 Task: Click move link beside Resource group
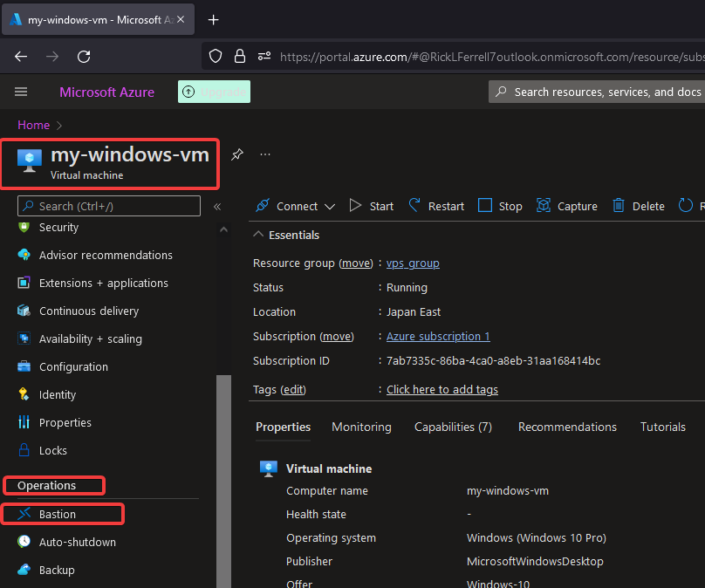tap(356, 263)
